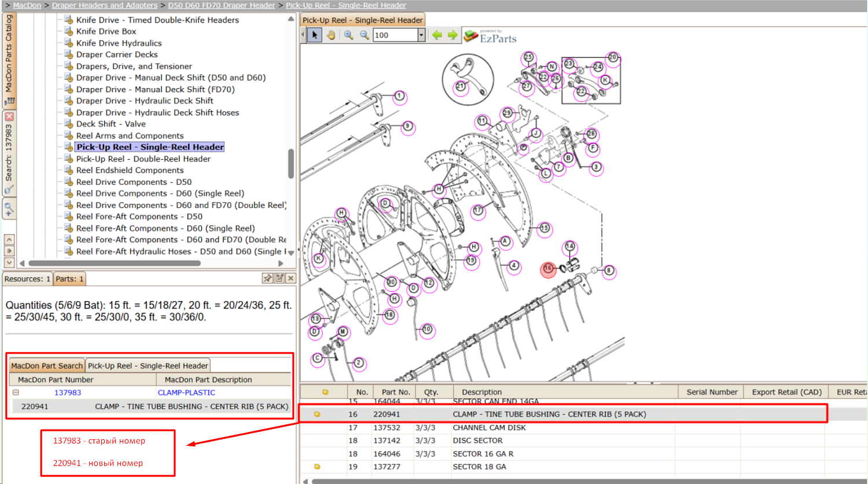Viewport: 868px width, 484px height.
Task: Switch to the Resources: 1 tab
Action: pyautogui.click(x=27, y=279)
